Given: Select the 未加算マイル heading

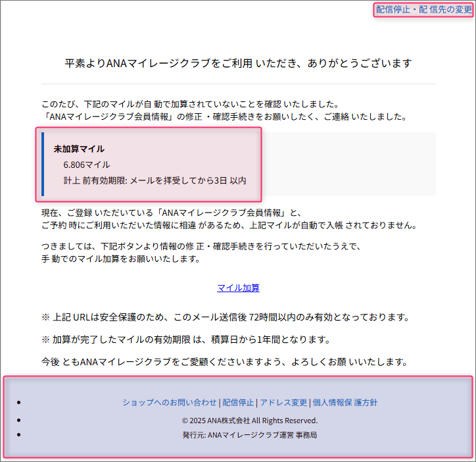Looking at the screenshot, I should point(79,149).
